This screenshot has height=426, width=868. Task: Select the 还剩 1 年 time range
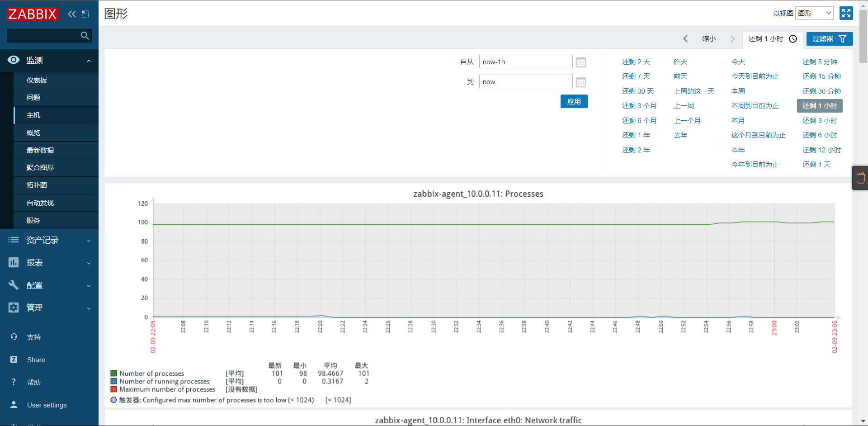click(x=636, y=135)
